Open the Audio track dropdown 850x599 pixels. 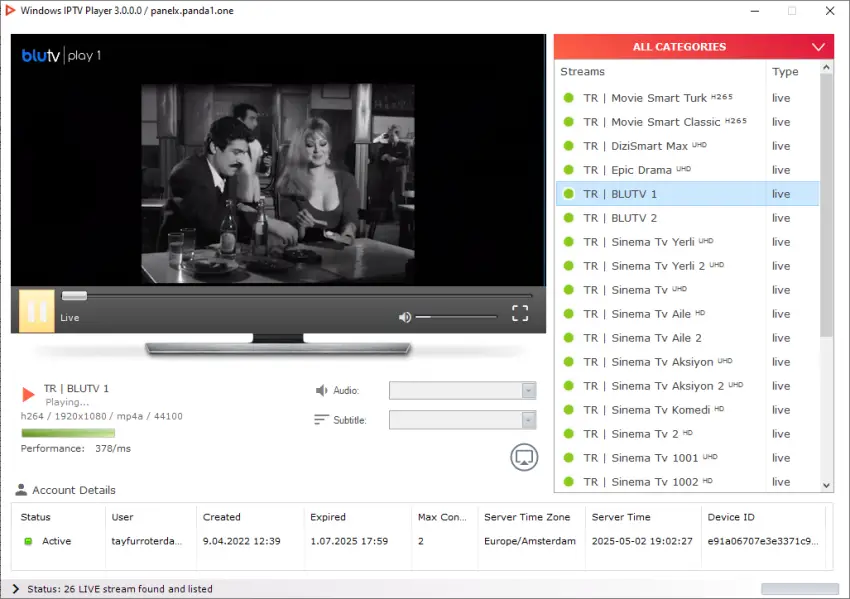point(462,390)
